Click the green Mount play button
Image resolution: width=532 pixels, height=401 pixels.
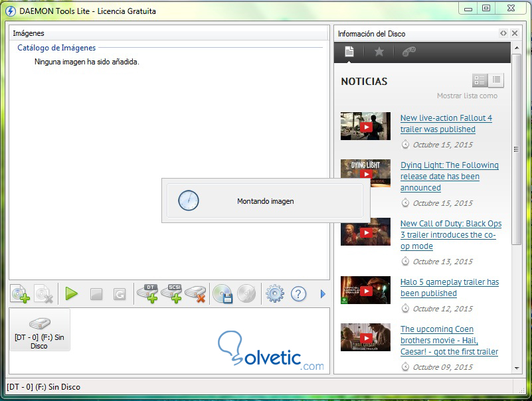72,294
